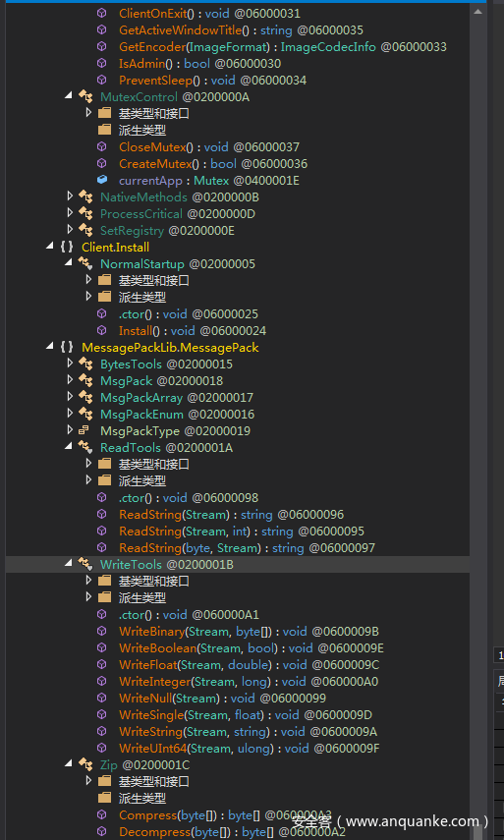Collapse the WriteTools class node
Viewport: 504px width, 840px height.
(69, 564)
